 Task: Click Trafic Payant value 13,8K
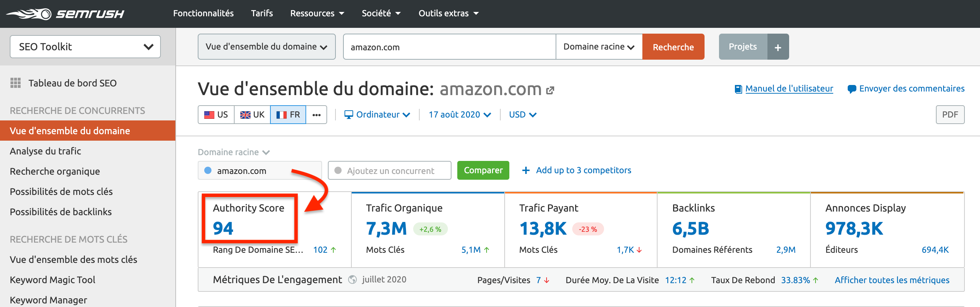click(543, 229)
